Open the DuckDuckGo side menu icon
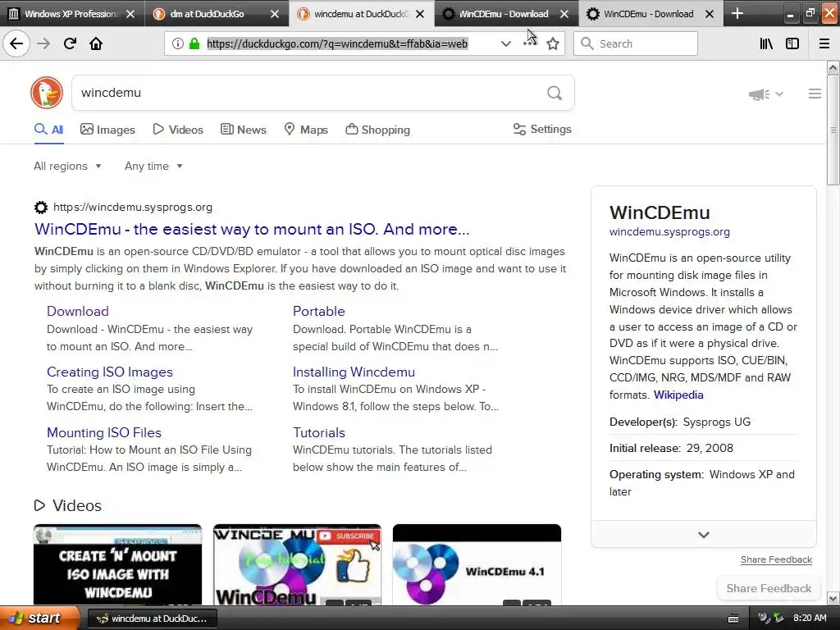Image resolution: width=840 pixels, height=630 pixels. pyautogui.click(x=815, y=94)
